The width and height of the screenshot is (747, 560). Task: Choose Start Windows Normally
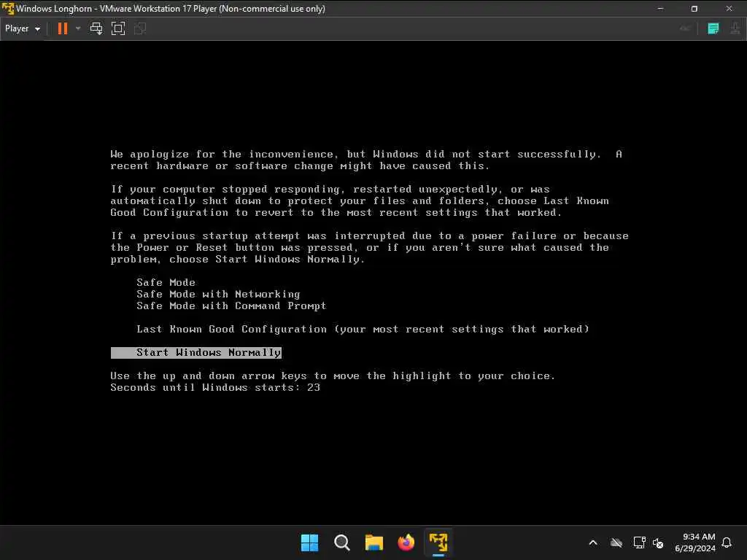point(196,352)
